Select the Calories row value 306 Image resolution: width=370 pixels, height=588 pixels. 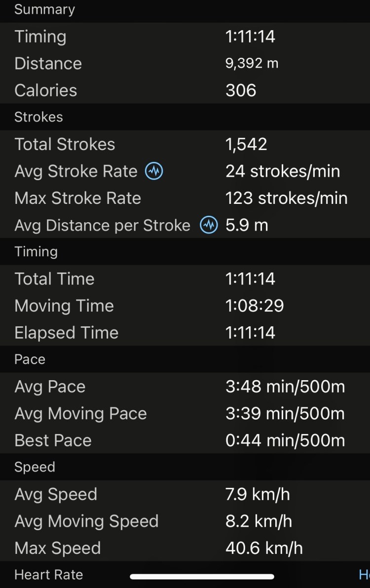coord(241,90)
